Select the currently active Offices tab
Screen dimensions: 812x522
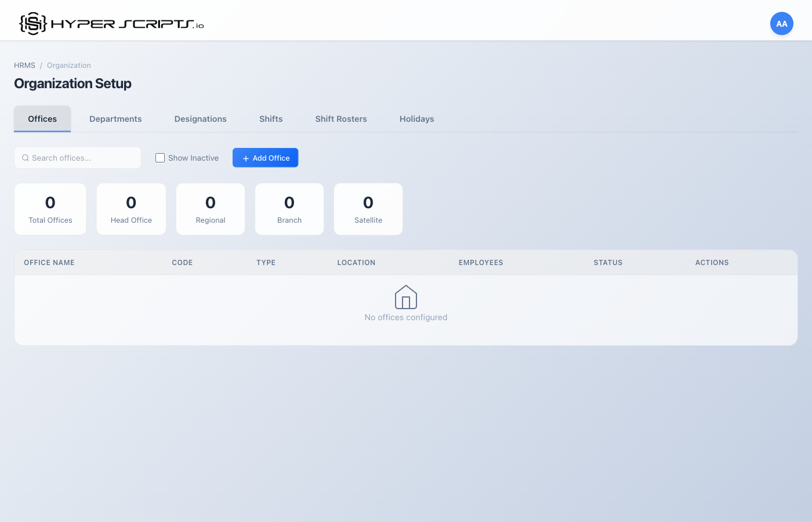[42, 118]
